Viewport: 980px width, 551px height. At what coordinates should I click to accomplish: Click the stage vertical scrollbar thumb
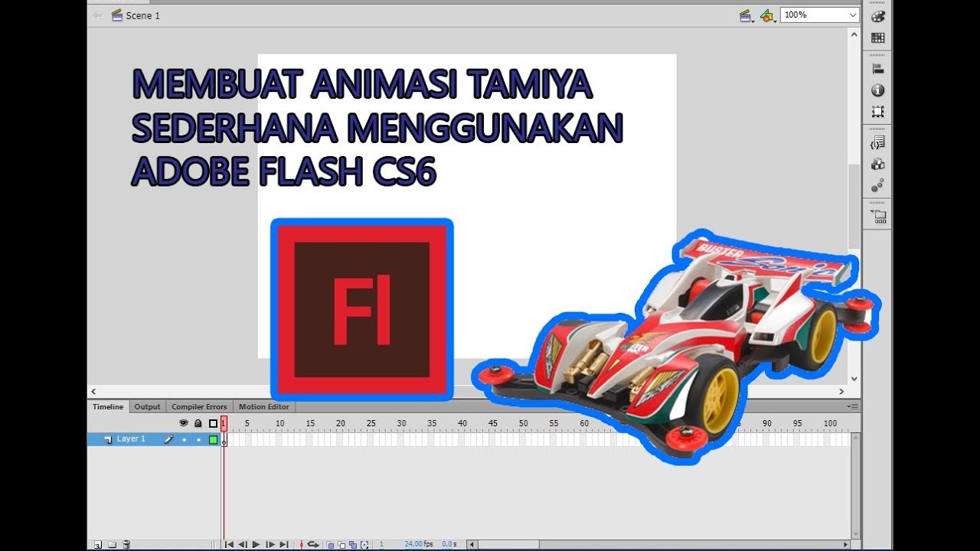[x=854, y=206]
